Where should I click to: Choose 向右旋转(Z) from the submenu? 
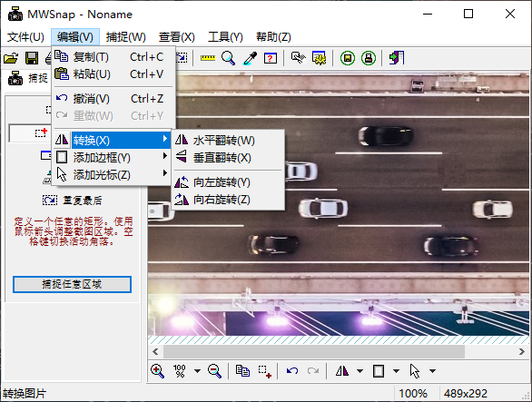click(x=228, y=200)
